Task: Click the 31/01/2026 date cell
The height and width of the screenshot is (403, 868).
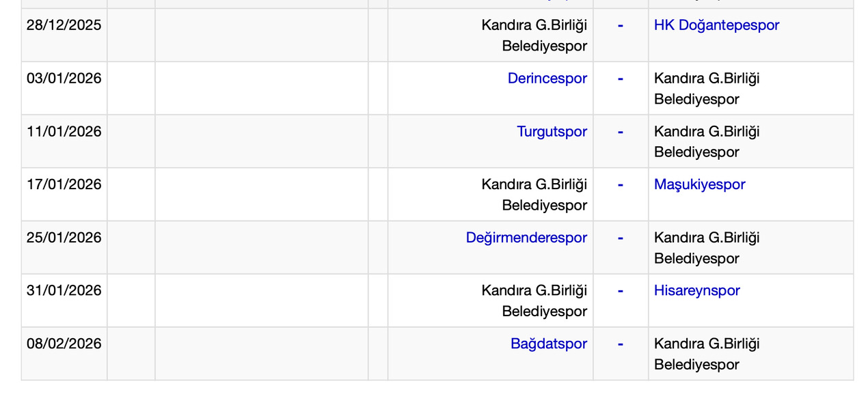Action: click(64, 291)
